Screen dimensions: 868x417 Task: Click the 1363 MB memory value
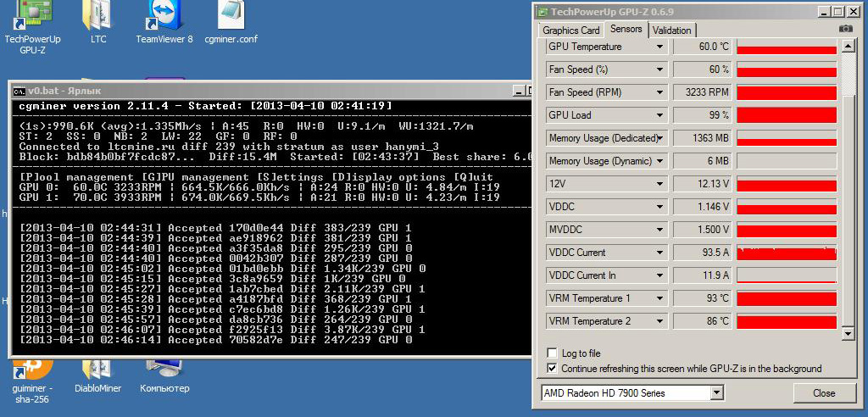click(x=702, y=138)
